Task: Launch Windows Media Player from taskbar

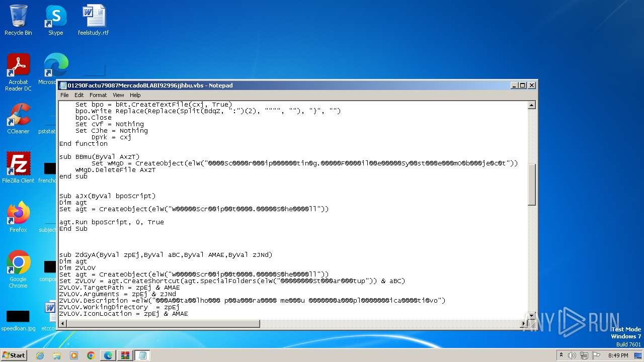Action: [74, 355]
